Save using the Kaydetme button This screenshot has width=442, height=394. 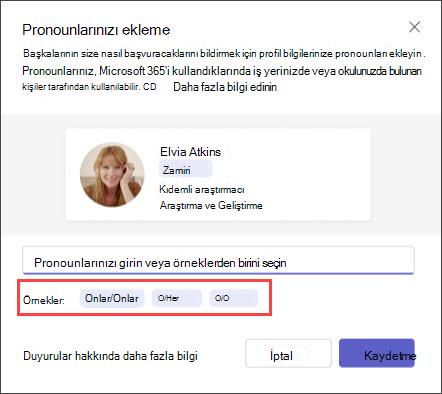click(x=377, y=353)
